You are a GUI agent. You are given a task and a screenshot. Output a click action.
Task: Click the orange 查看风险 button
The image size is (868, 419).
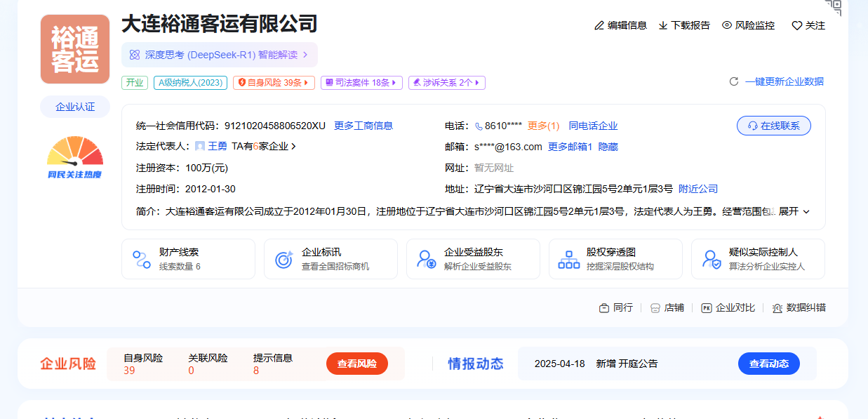coord(357,364)
